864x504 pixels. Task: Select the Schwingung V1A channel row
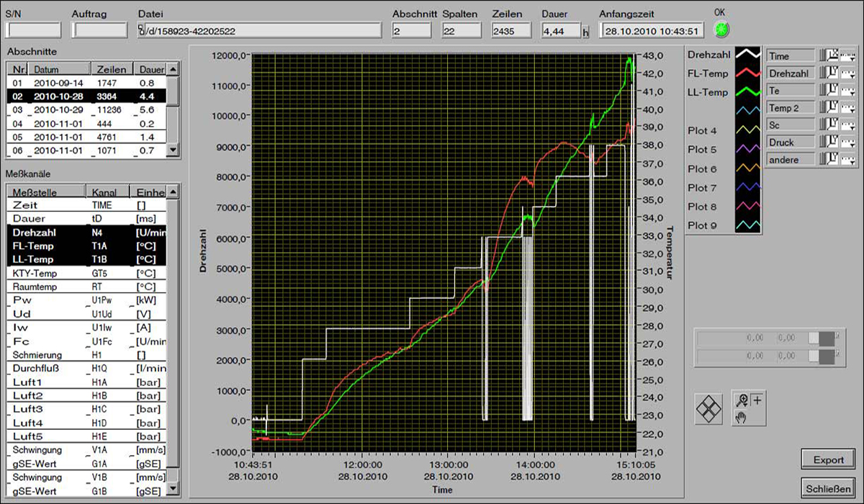tap(86, 450)
